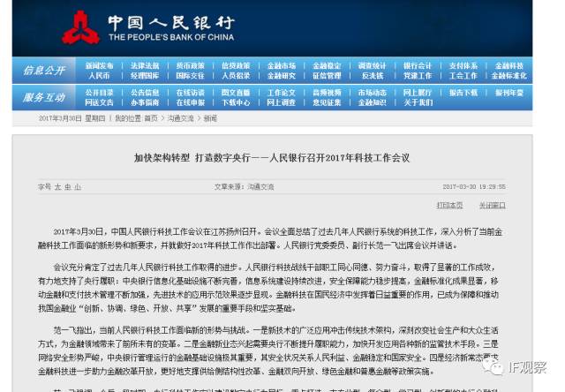Select the 工会工作 menu entry
Screen dimensions: 565x392
(x=463, y=76)
